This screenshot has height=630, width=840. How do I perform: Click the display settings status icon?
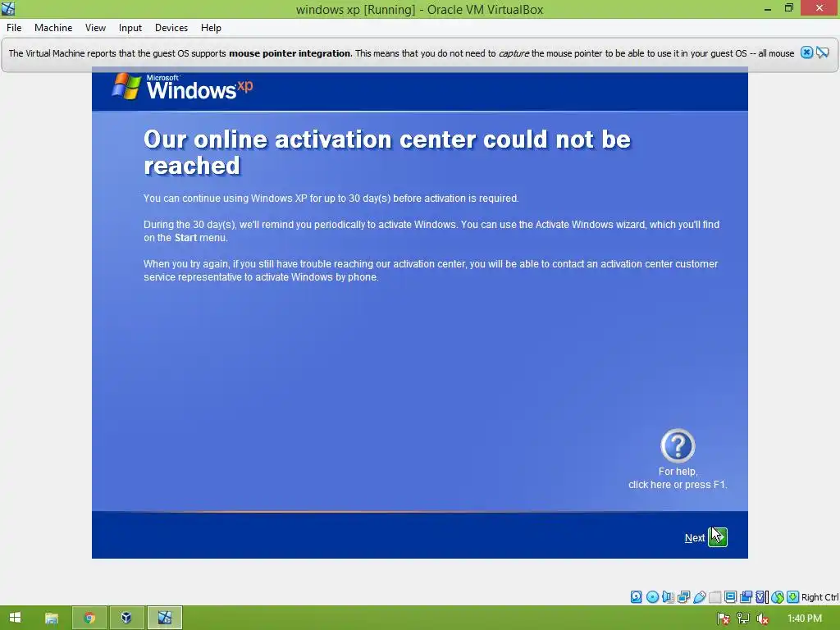tap(730, 597)
